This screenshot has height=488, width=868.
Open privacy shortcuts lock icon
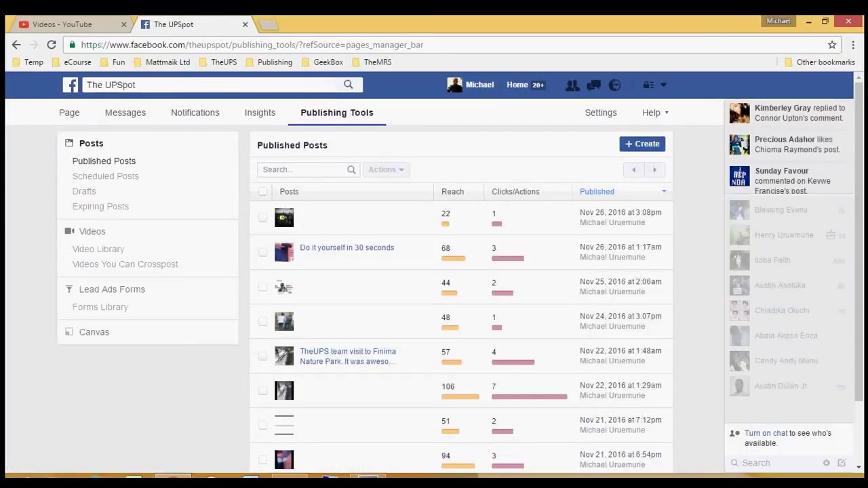pyautogui.click(x=648, y=85)
